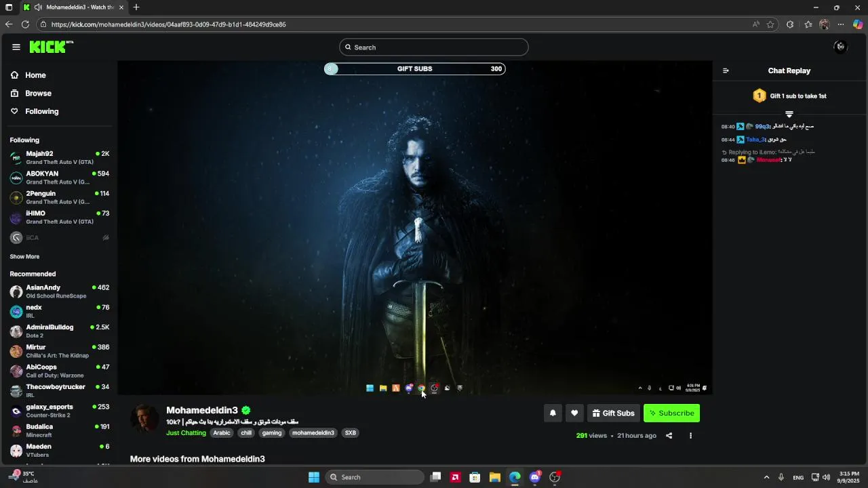This screenshot has height=488, width=868.
Task: Click Mohamedeldin3 channel name
Action: point(202,410)
